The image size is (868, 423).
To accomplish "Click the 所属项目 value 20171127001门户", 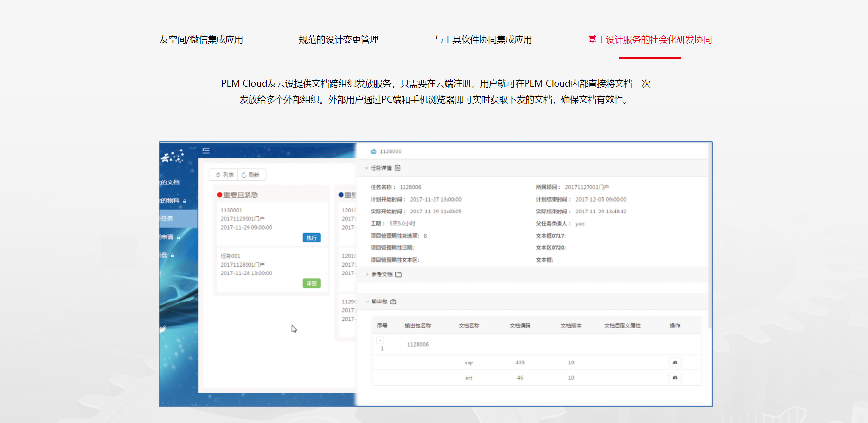I will pyautogui.click(x=587, y=187).
